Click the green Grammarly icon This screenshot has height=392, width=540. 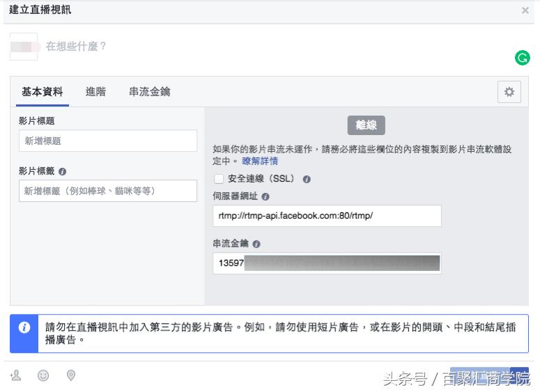tap(522, 58)
